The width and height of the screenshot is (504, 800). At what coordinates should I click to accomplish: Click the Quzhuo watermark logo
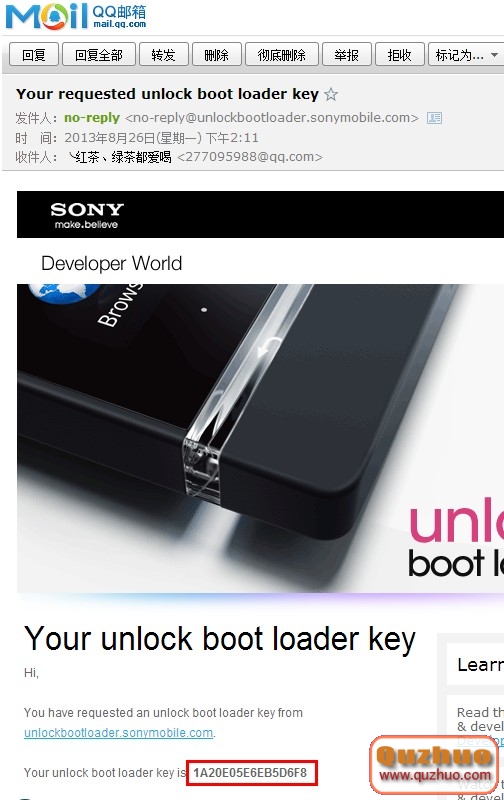pyautogui.click(x=434, y=765)
